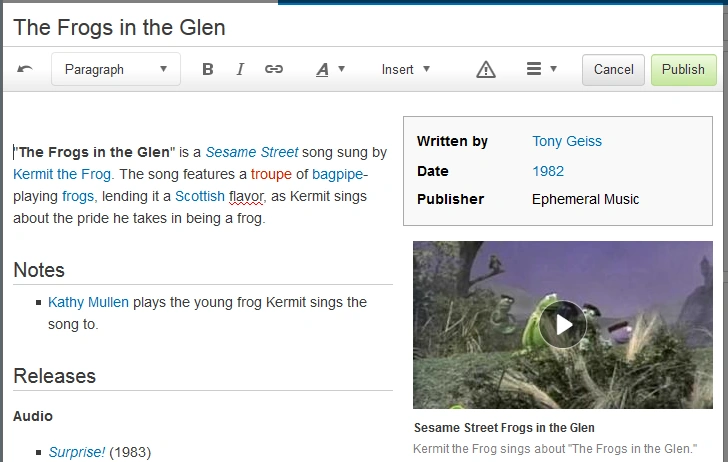Click the Cancel button

tap(614, 69)
